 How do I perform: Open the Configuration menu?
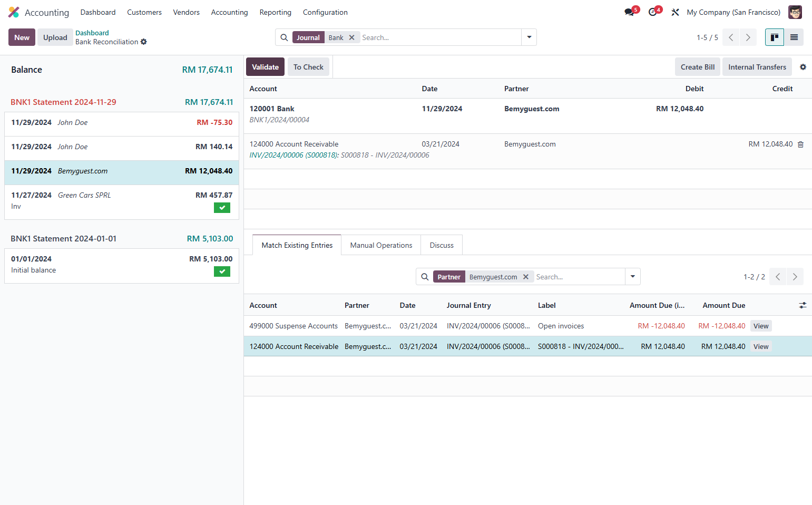[x=325, y=12]
